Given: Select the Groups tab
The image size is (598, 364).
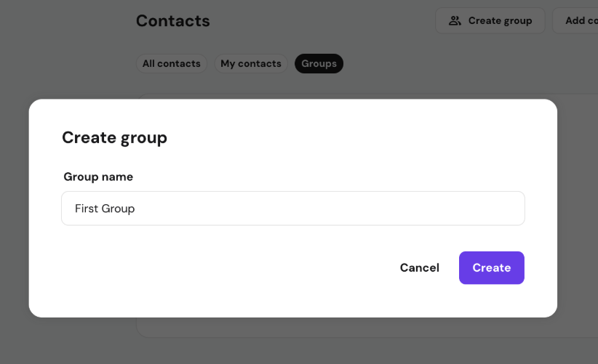Looking at the screenshot, I should pos(319,64).
